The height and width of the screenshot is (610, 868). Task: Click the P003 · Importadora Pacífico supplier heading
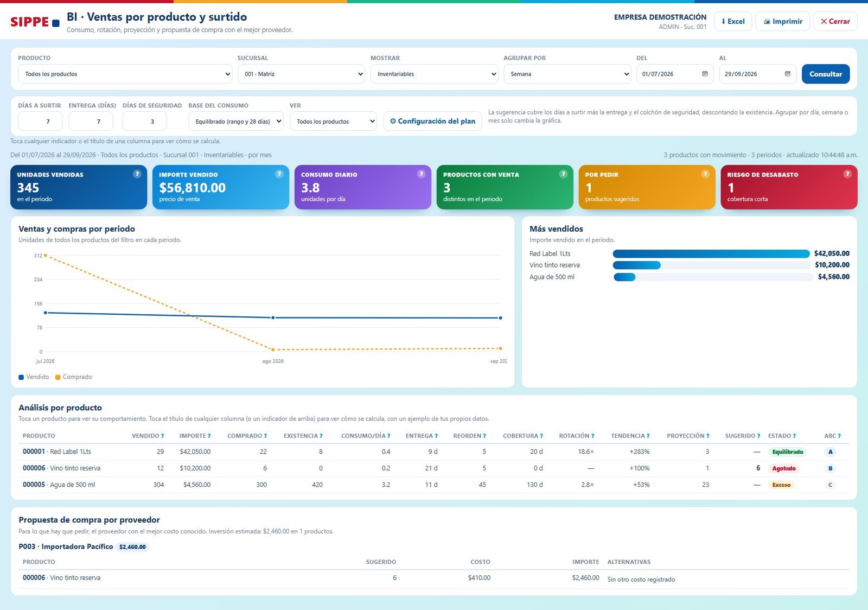66,547
